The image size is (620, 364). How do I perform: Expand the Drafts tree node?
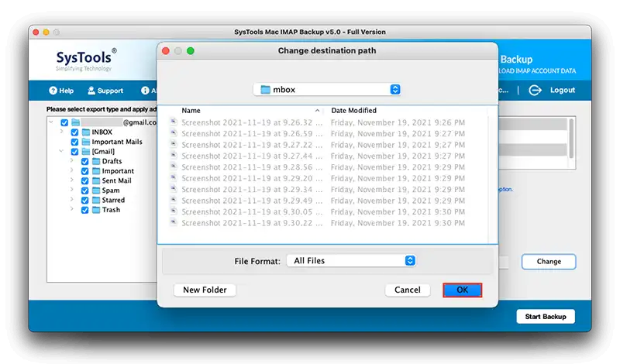click(71, 161)
